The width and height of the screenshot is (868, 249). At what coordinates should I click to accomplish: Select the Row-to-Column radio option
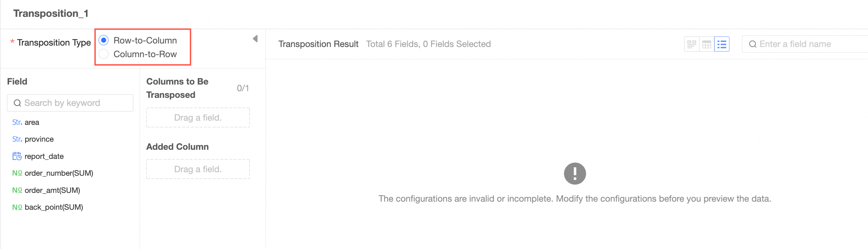[104, 40]
